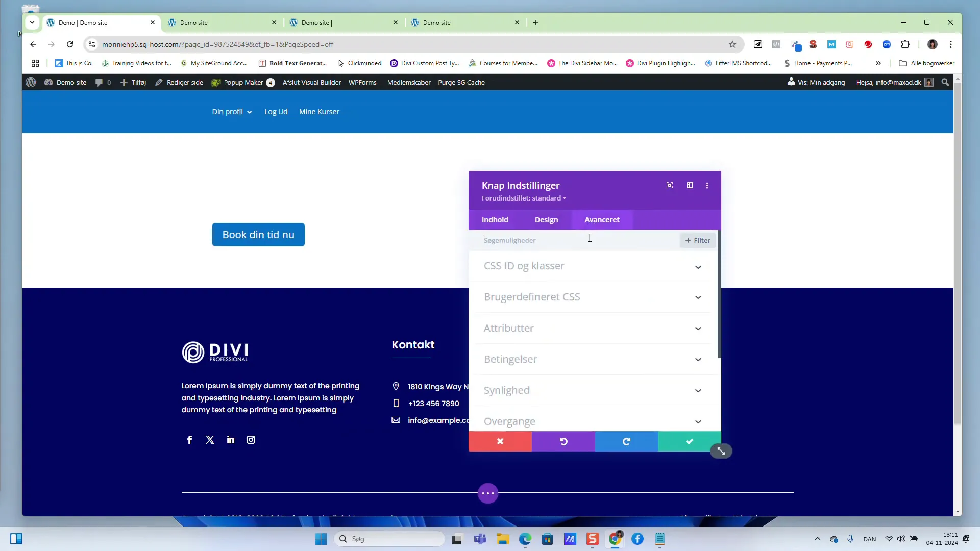Click Afslut Visual Builder in admin bar
The height and width of the screenshot is (551, 980).
point(311,82)
